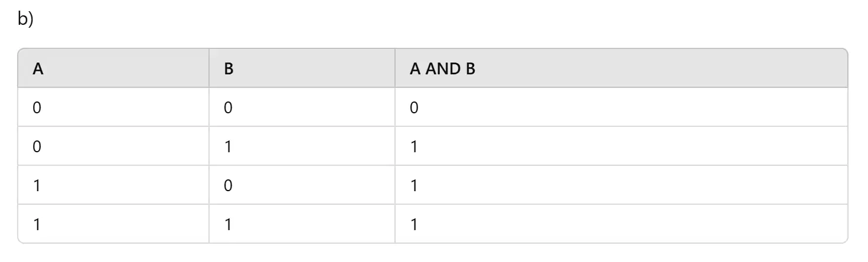Viewport: 868px width, 262px height.
Task: Select the 'b)' label above the table
Action: click(x=27, y=19)
